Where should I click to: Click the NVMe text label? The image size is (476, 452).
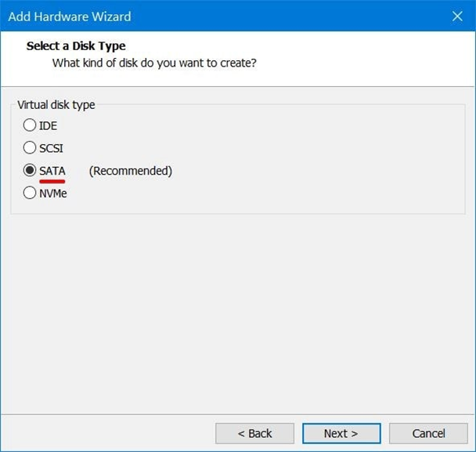pos(52,193)
